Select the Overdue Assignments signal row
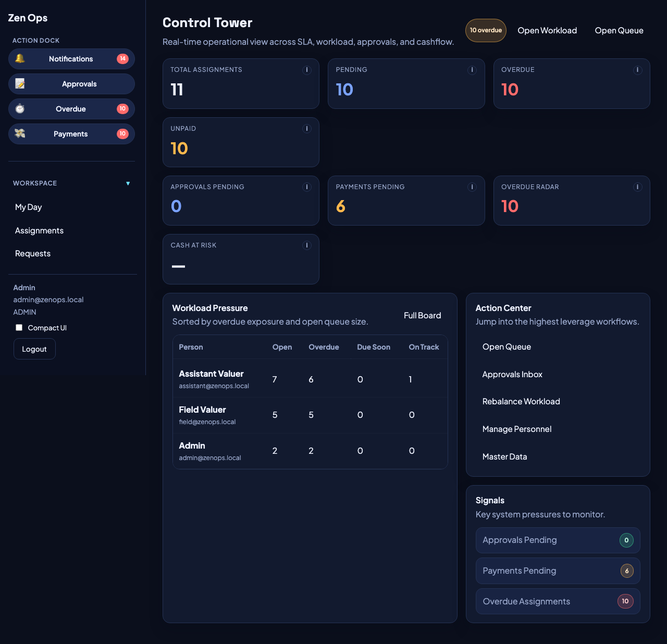Viewport: 667px width, 644px height. (558, 601)
